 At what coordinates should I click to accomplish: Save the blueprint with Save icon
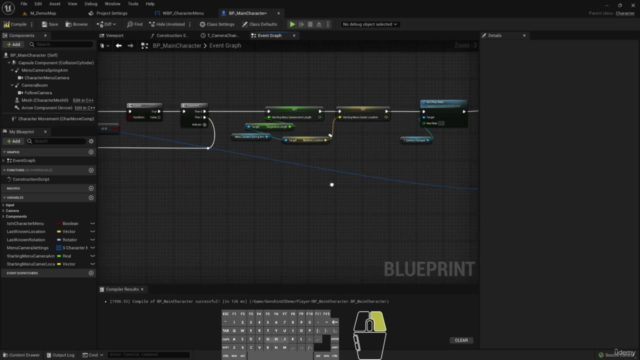point(50,24)
